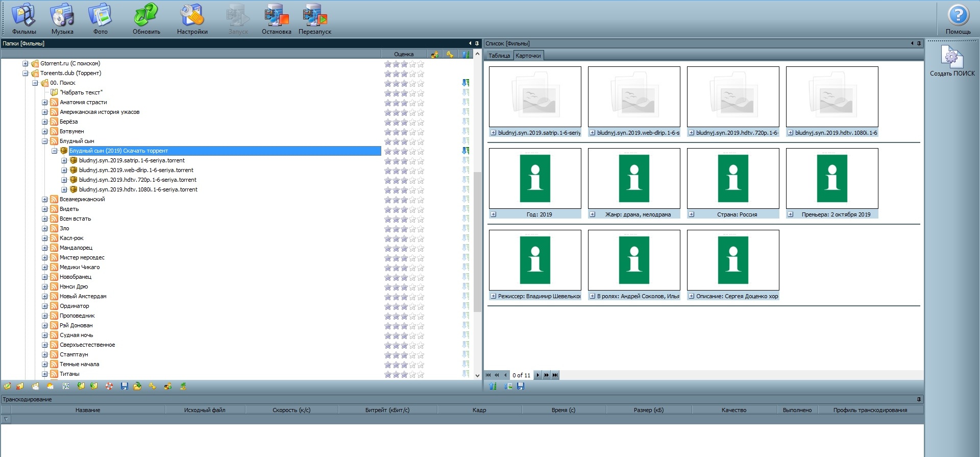Collapse the Блудный сын tree node
This screenshot has height=457, width=980.
44,141
